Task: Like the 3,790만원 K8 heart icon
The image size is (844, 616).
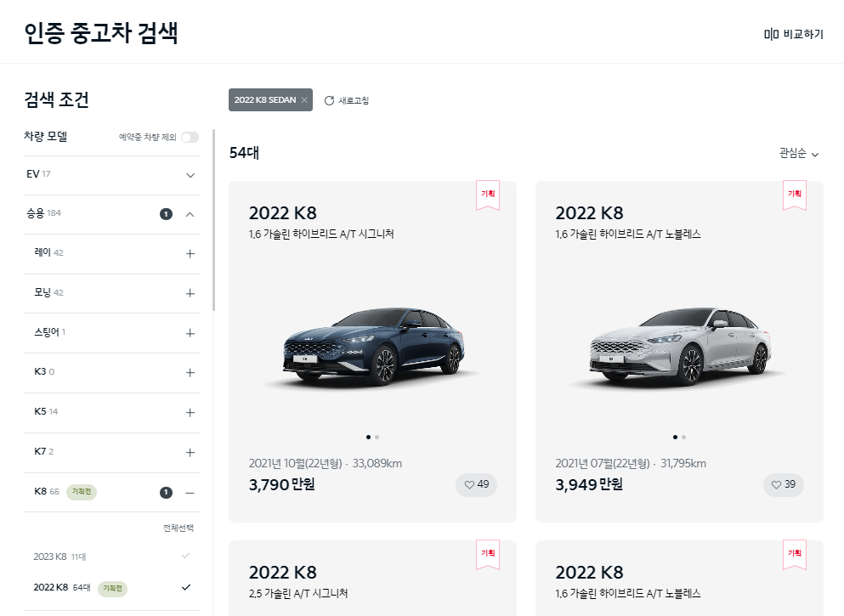Action: [469, 485]
